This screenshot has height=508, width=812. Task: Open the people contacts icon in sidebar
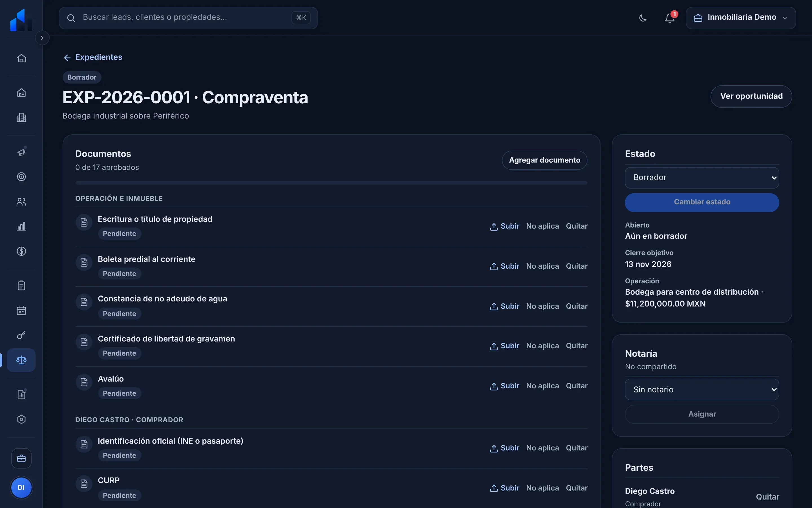[x=21, y=202]
